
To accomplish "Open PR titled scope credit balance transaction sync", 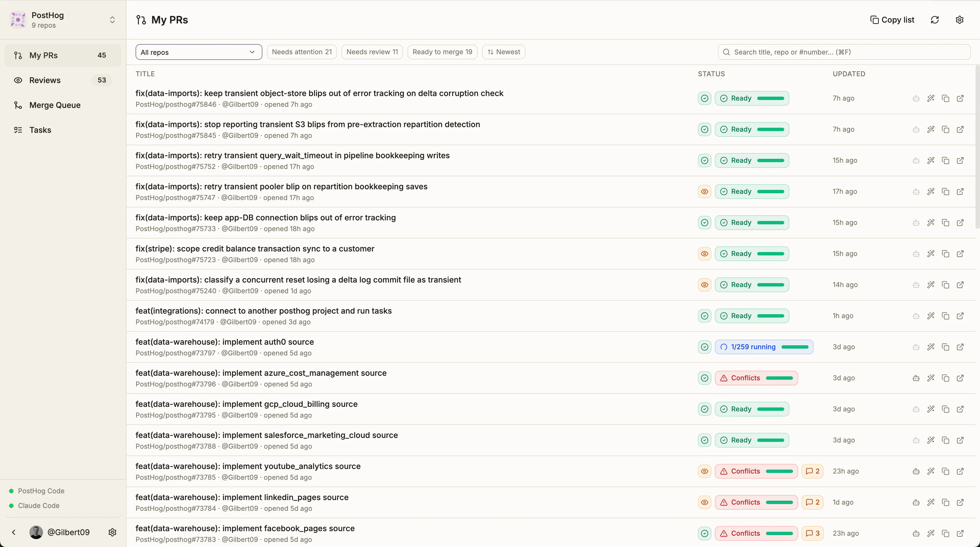I will click(x=255, y=249).
